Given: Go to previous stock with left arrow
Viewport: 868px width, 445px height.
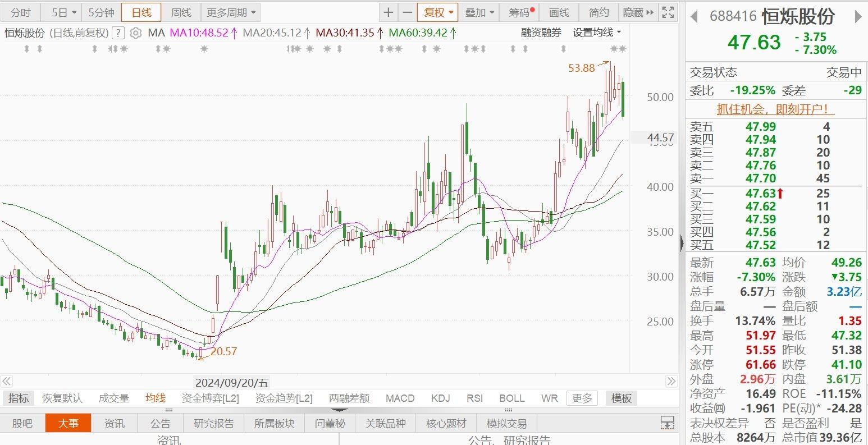Looking at the screenshot, I should [695, 17].
